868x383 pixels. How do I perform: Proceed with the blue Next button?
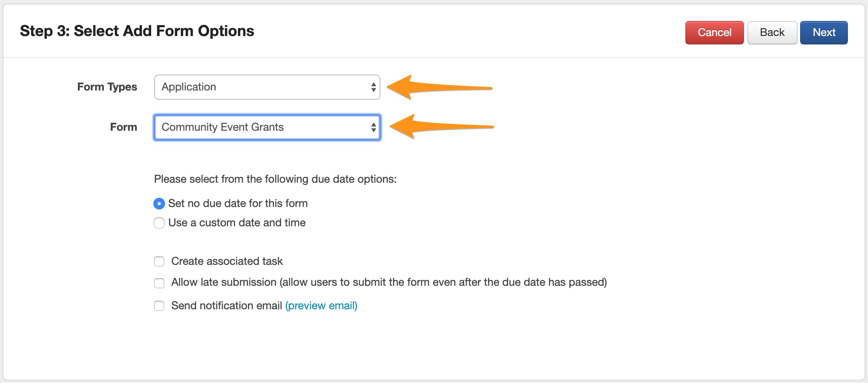tap(824, 33)
